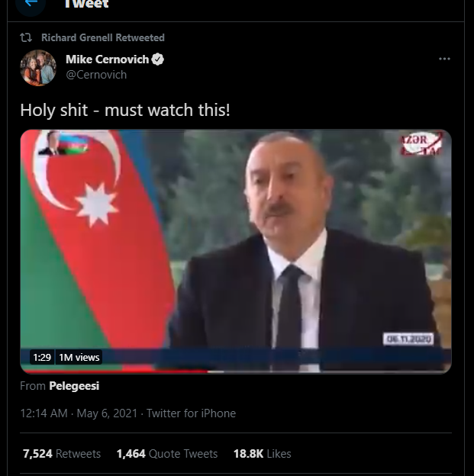Click the back arrow icon
Screen dimensions: 474x476
point(31,4)
